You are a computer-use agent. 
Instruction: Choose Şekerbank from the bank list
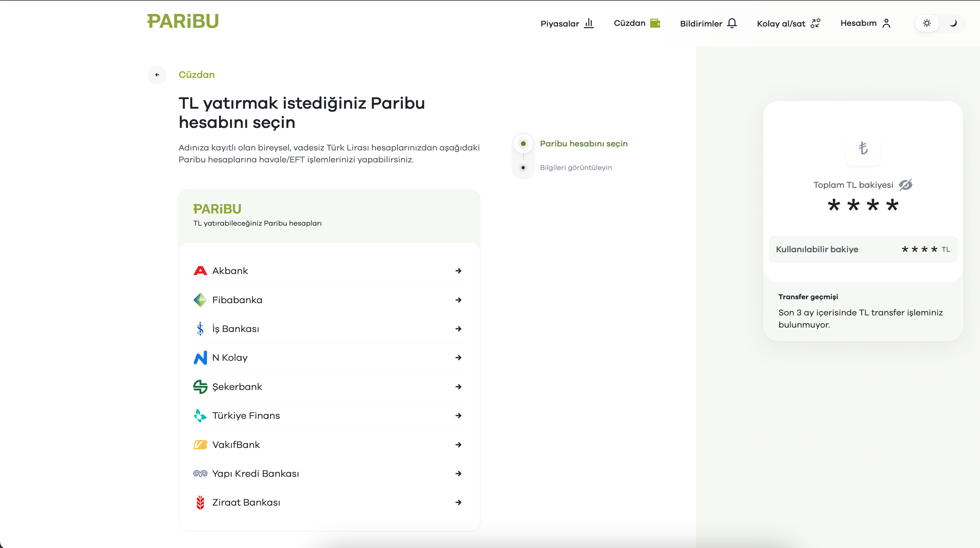click(330, 387)
